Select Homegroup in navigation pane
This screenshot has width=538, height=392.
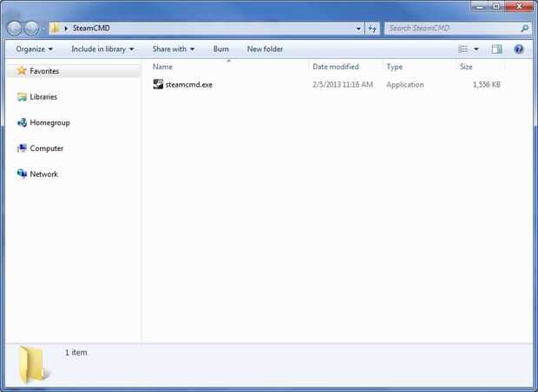click(x=49, y=123)
